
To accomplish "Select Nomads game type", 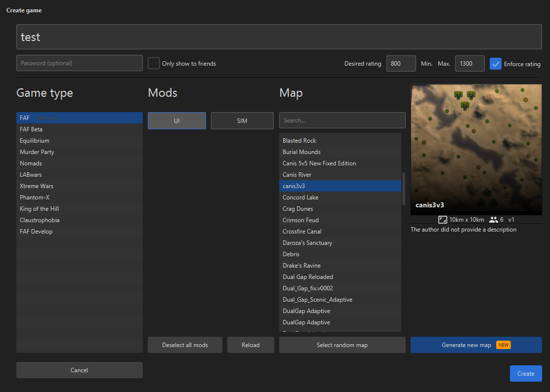I will tap(79, 163).
